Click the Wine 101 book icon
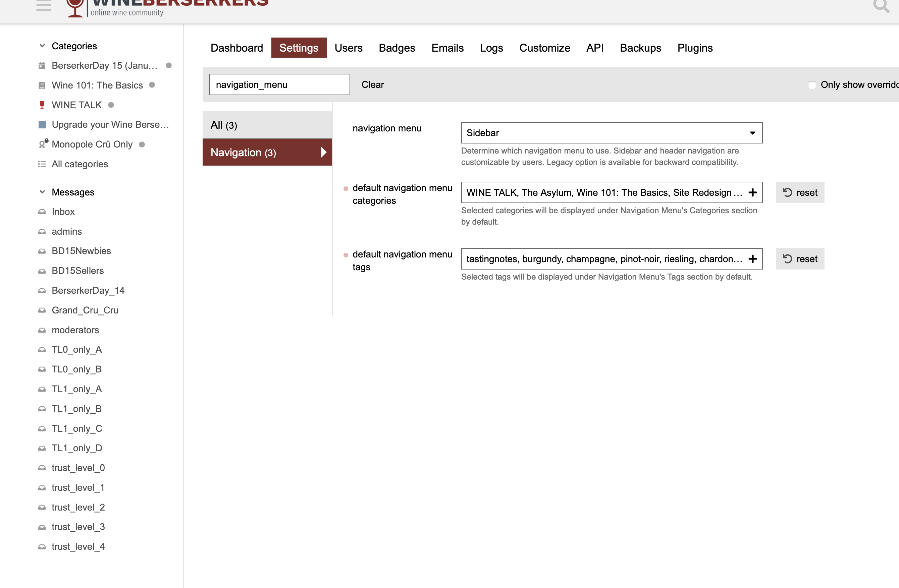Viewport: 899px width, 588px height. 42,85
